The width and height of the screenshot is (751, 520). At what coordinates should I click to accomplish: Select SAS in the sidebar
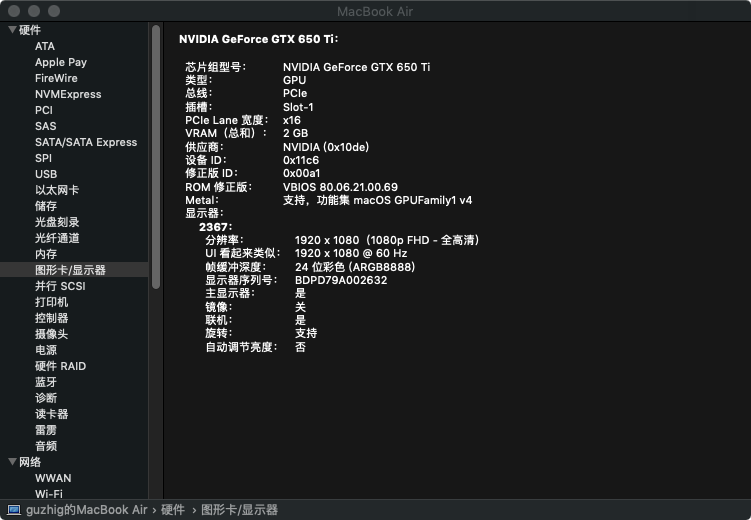pos(46,126)
